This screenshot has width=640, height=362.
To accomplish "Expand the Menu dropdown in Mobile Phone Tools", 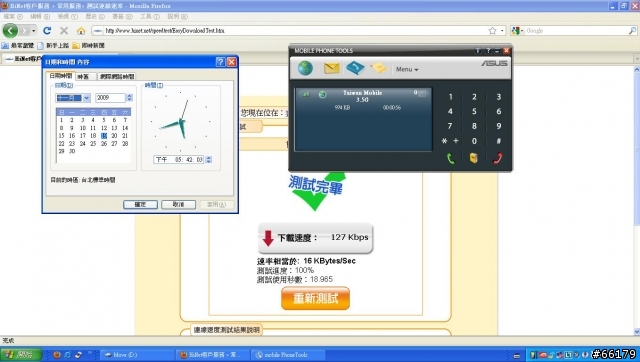I will click(407, 69).
